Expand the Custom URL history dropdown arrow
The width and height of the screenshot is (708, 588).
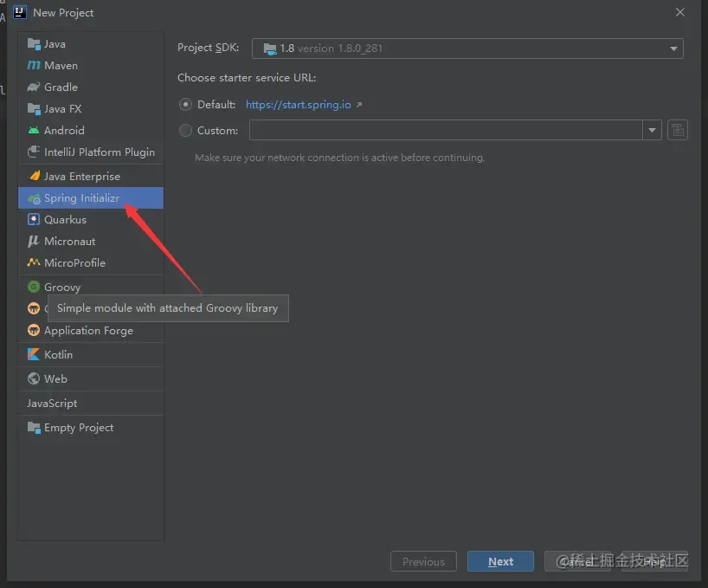pyautogui.click(x=652, y=130)
